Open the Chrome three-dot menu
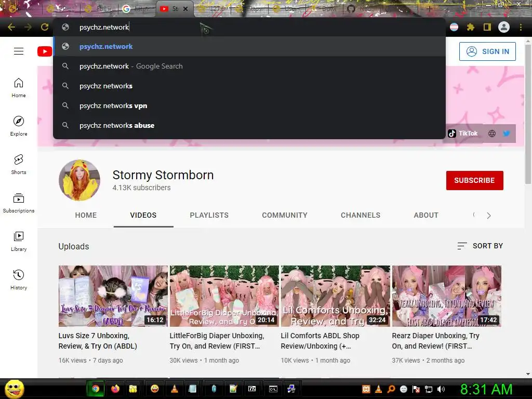The width and height of the screenshot is (532, 399). point(521,27)
